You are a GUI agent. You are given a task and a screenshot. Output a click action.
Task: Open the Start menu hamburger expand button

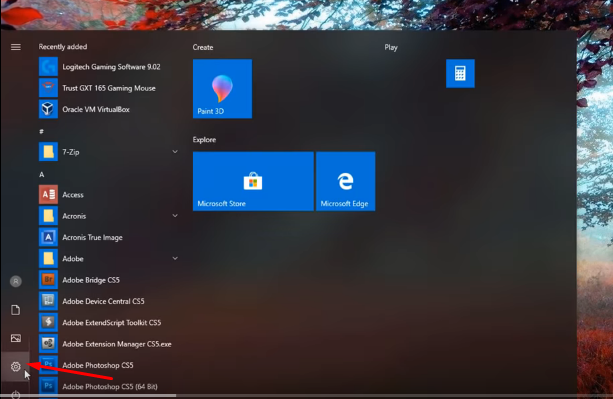[16, 47]
